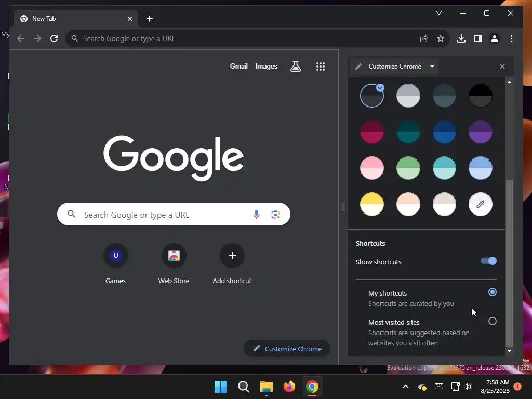This screenshot has height=399, width=532.
Task: Choose the selected default dark color swatch
Action: (372, 96)
